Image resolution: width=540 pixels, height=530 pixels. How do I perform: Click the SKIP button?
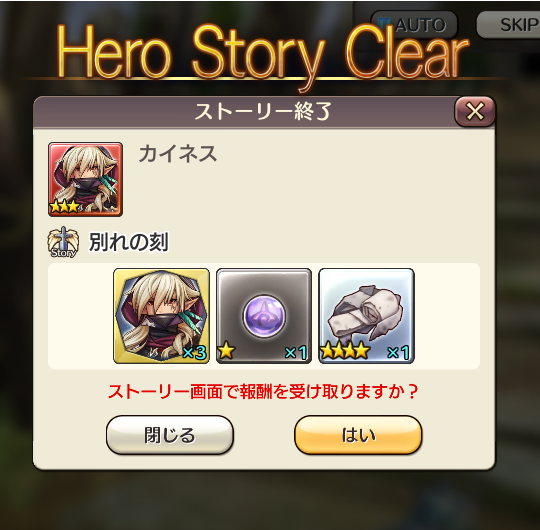509,25
